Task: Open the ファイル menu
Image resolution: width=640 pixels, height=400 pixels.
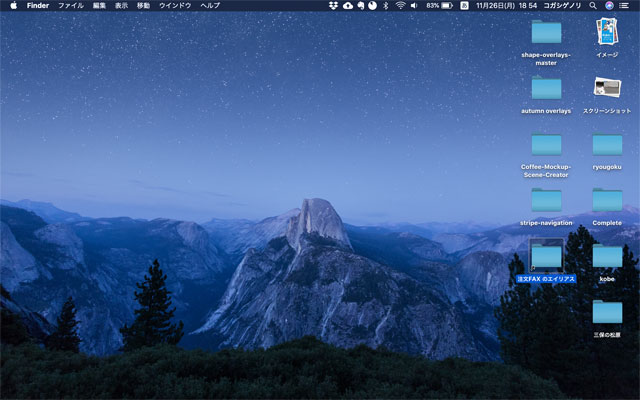Action: [x=71, y=6]
